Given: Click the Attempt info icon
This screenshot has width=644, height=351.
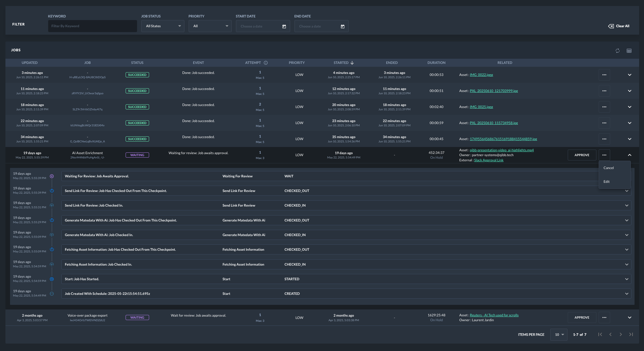Looking at the screenshot, I should 266,63.
